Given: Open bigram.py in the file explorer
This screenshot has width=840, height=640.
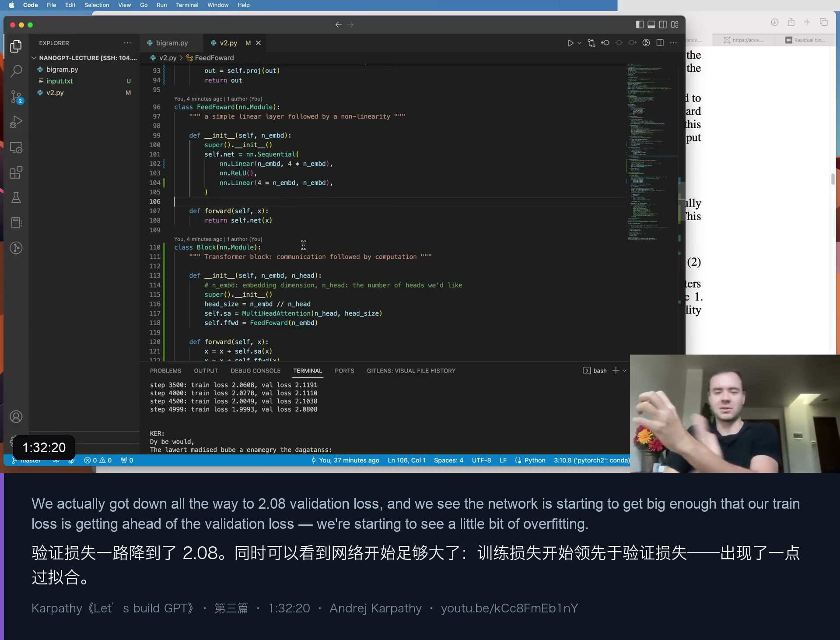Looking at the screenshot, I should click(84, 70).
